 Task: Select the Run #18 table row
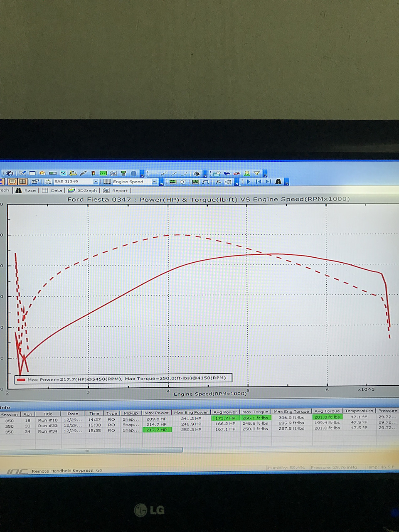point(199,419)
